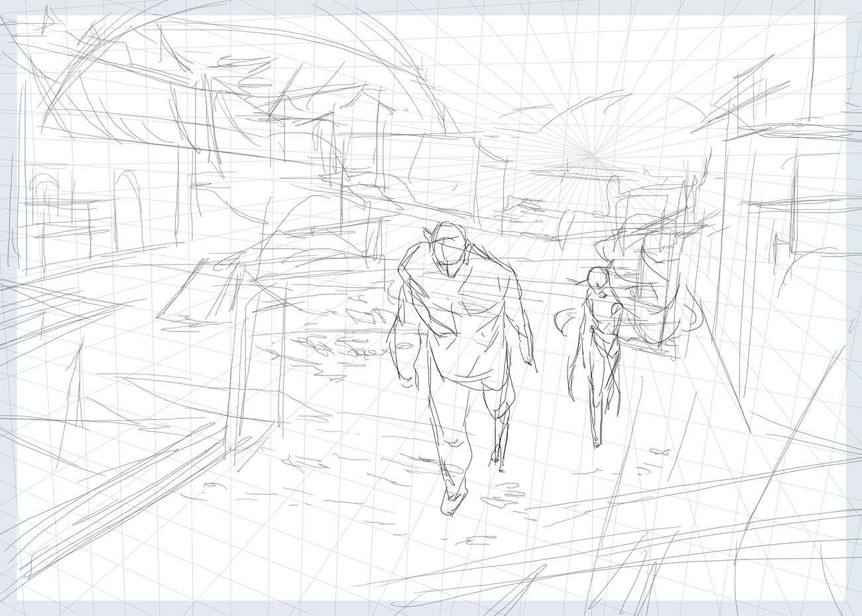Click the larger walking figure in the sketch
Viewport: 862px width, 616px height.
tap(461, 368)
